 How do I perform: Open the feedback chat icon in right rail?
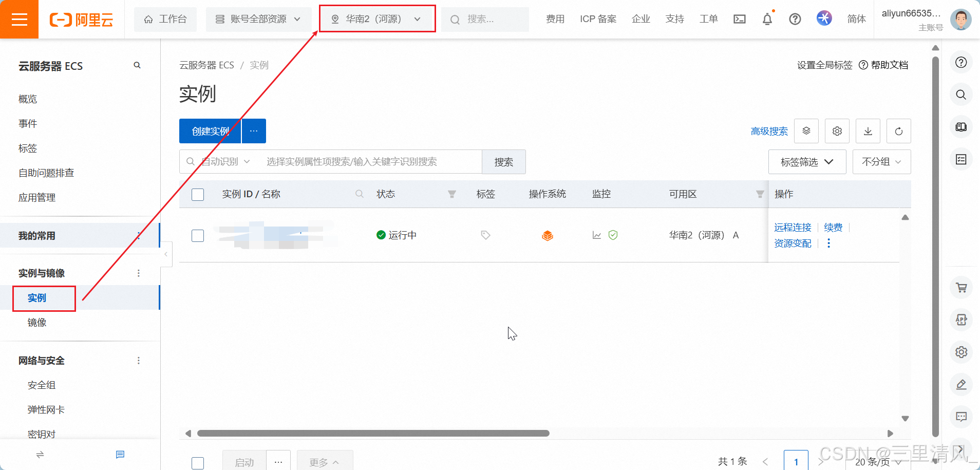pos(962,416)
